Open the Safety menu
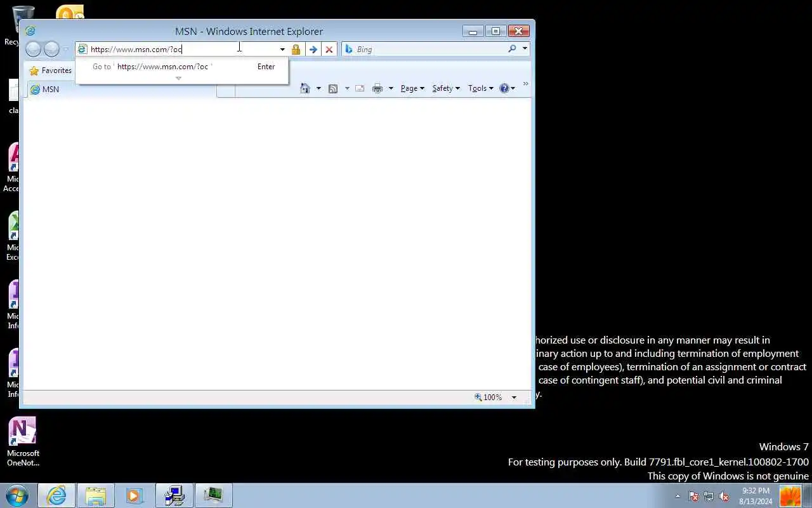This screenshot has width=812, height=508. coord(446,88)
